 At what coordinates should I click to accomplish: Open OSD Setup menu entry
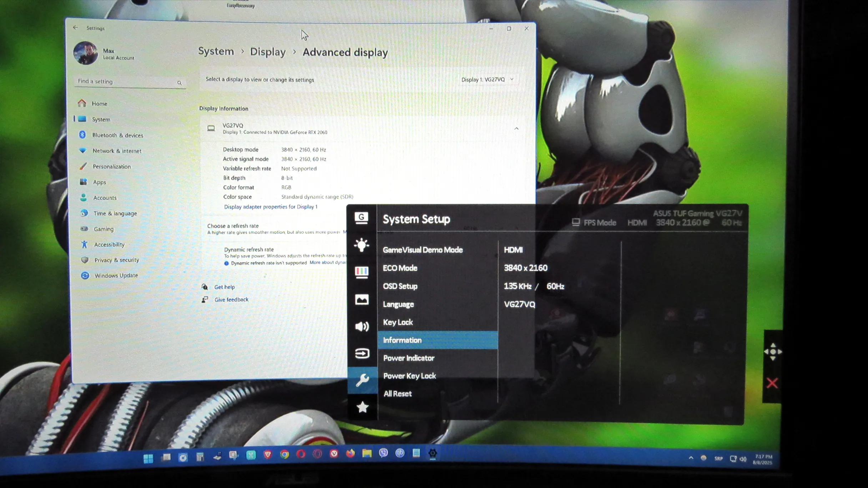[400, 286]
